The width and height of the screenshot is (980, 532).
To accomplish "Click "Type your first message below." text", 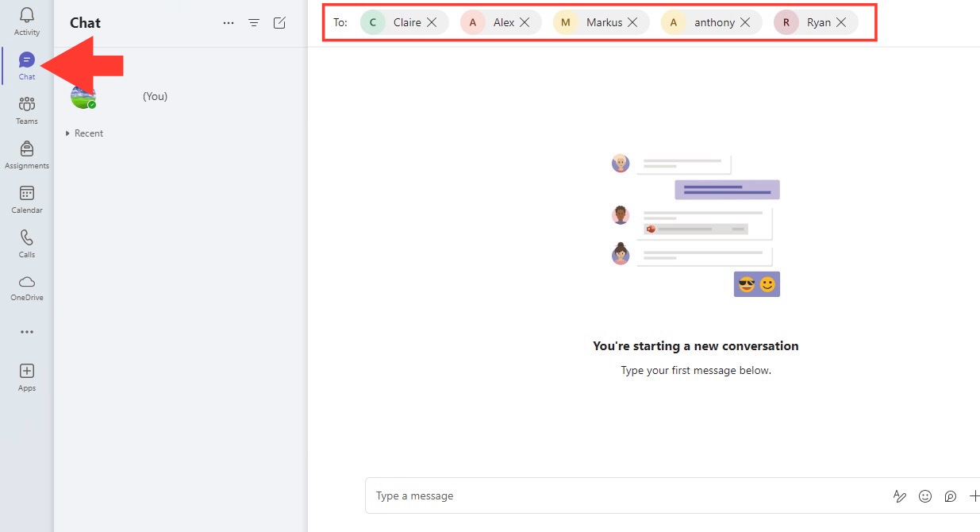I will pos(696,370).
